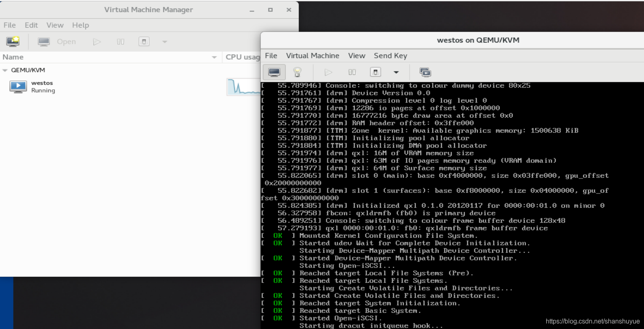The width and height of the screenshot is (644, 329).
Task: Open the Edit menu in Virtual Machine Manager
Action: click(31, 25)
